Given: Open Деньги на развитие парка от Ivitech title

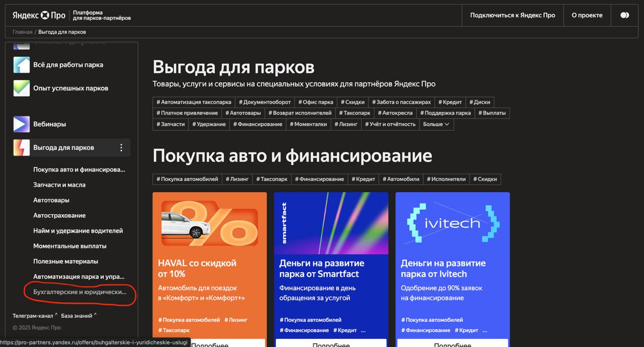Looking at the screenshot, I should pyautogui.click(x=443, y=269).
